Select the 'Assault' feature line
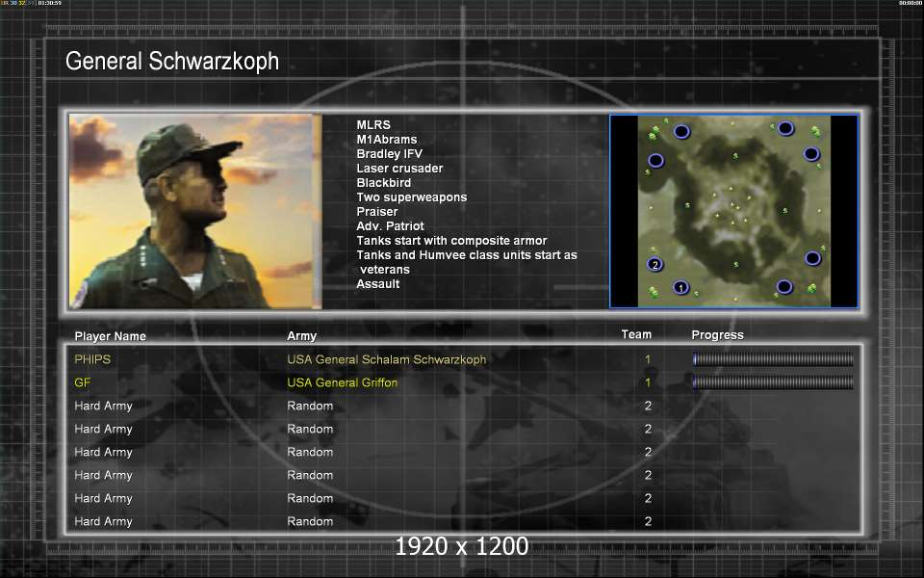This screenshot has width=924, height=578. (x=377, y=283)
